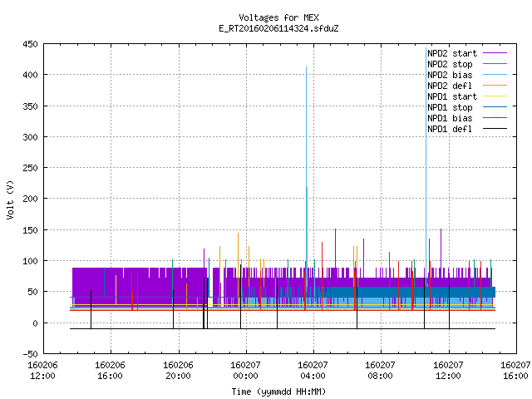Viewport: 532px width, 399px height.
Task: Click the 250 y-axis tick label
Action: coord(30,168)
